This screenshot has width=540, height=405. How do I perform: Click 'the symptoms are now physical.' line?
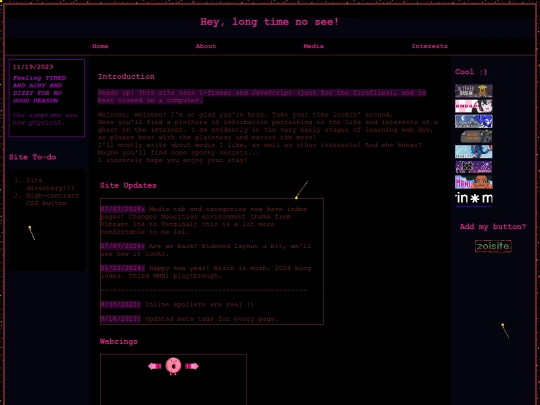[x=45, y=119]
